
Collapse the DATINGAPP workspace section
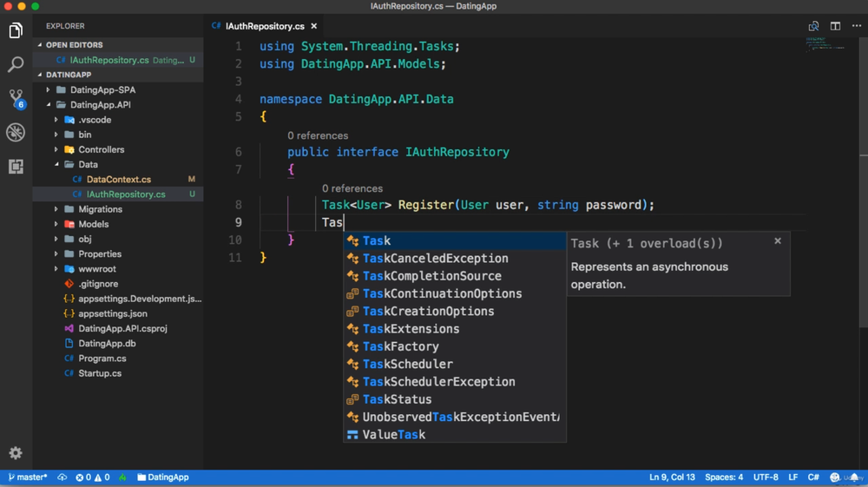point(118,75)
